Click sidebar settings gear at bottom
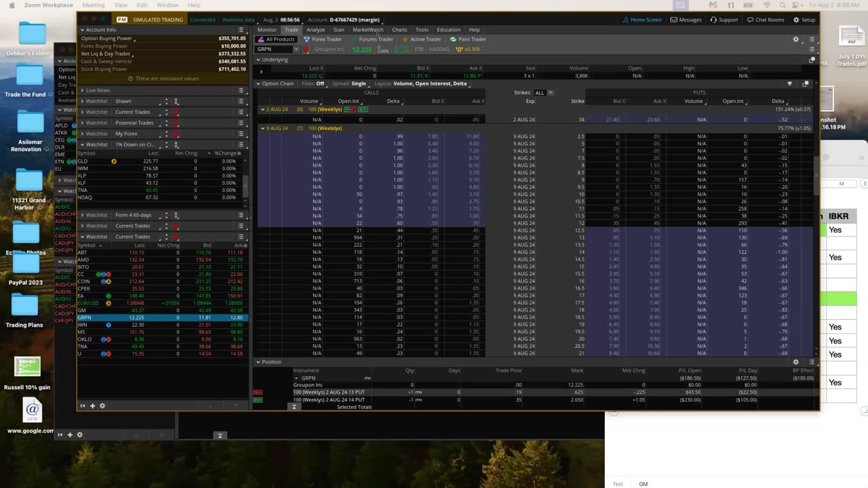The width and height of the screenshot is (868, 488). point(102,406)
